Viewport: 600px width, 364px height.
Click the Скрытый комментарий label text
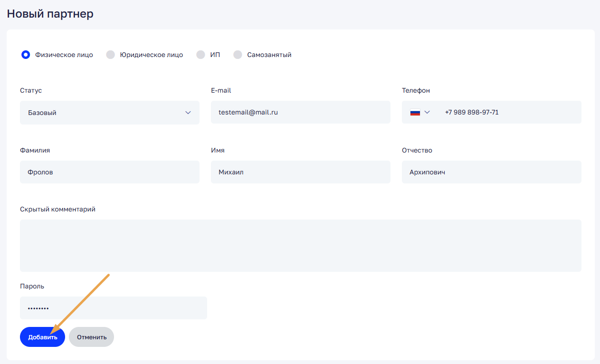pos(57,209)
